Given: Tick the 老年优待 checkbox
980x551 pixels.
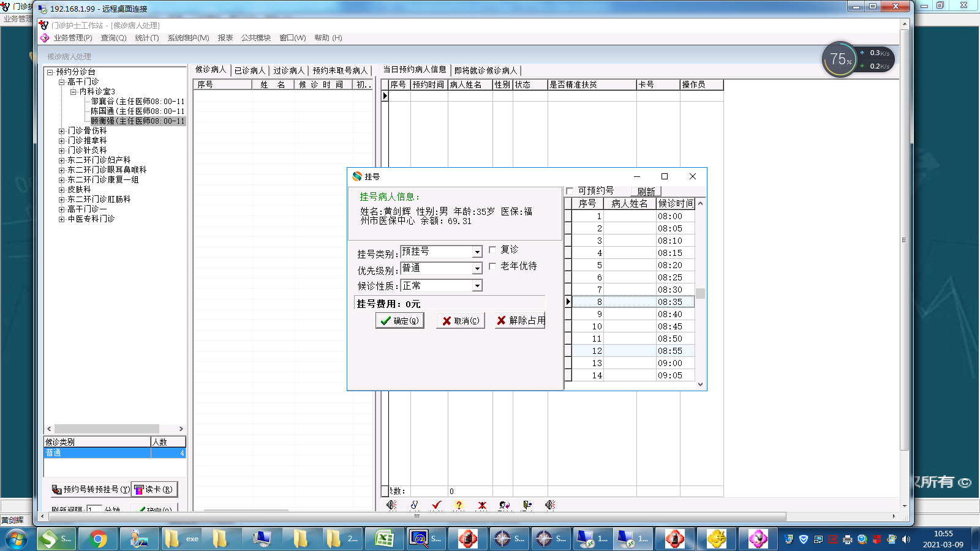Looking at the screenshot, I should click(492, 266).
